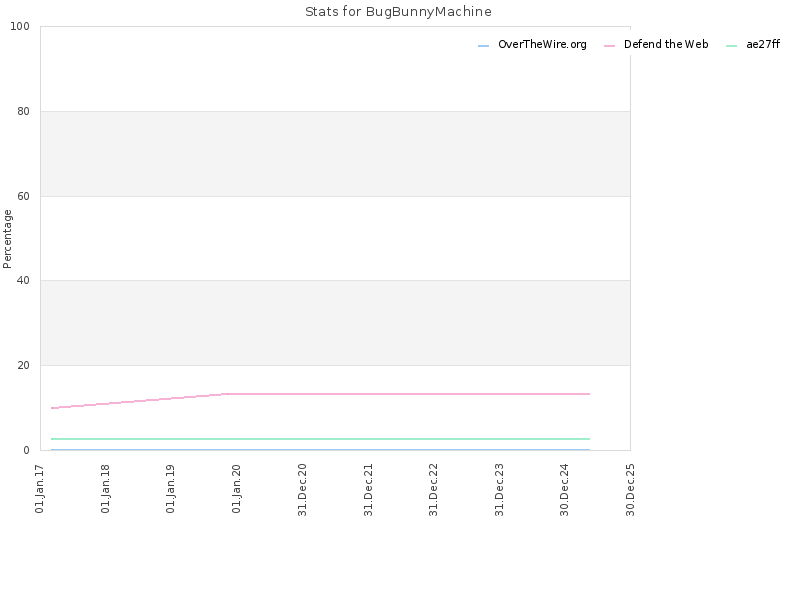Click the Percentage y-axis label
800x600 pixels.
[x=7, y=239]
